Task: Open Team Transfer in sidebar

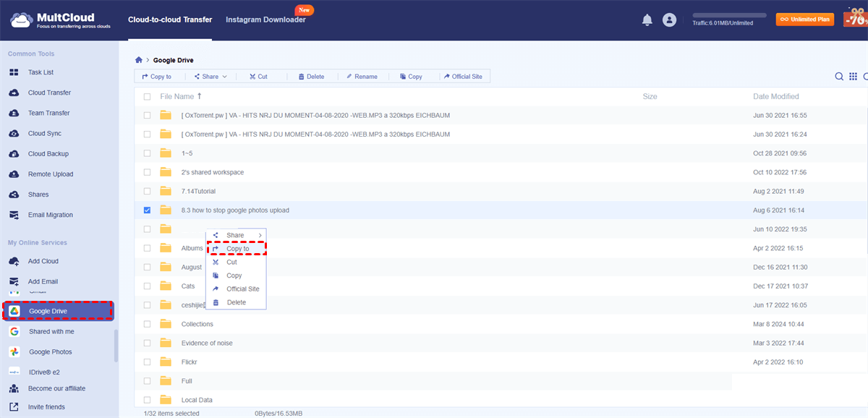Action: pyautogui.click(x=48, y=113)
